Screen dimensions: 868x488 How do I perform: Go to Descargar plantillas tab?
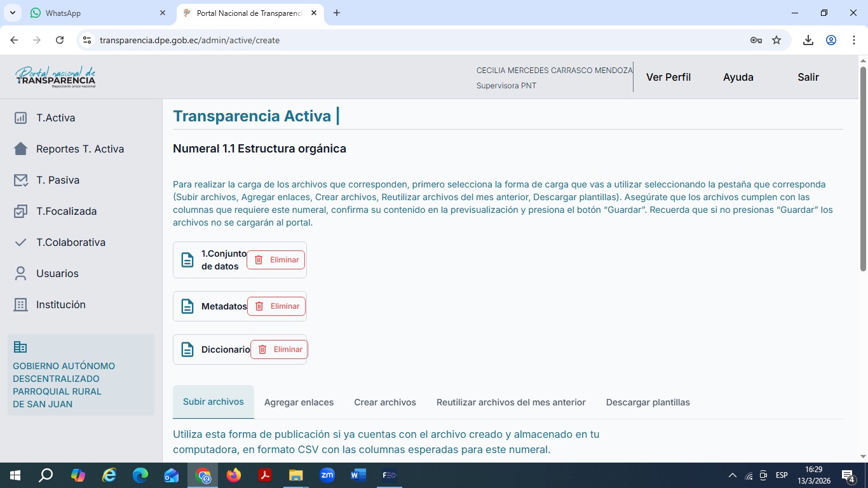tap(648, 402)
